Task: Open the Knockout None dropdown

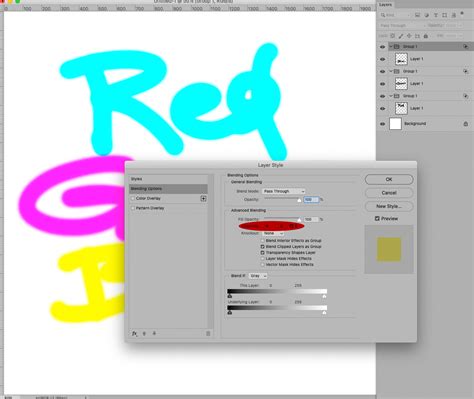Action: click(x=273, y=233)
